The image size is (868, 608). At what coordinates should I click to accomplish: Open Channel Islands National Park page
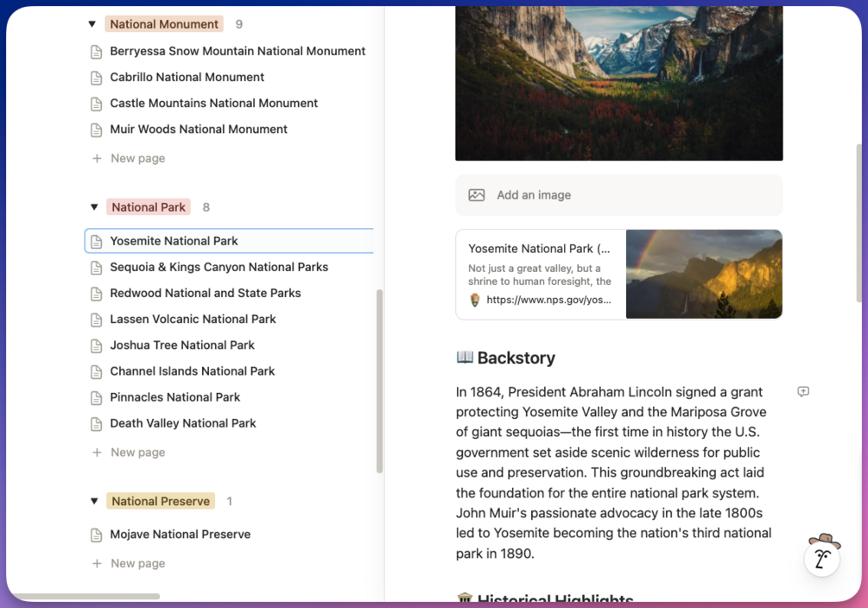(192, 371)
